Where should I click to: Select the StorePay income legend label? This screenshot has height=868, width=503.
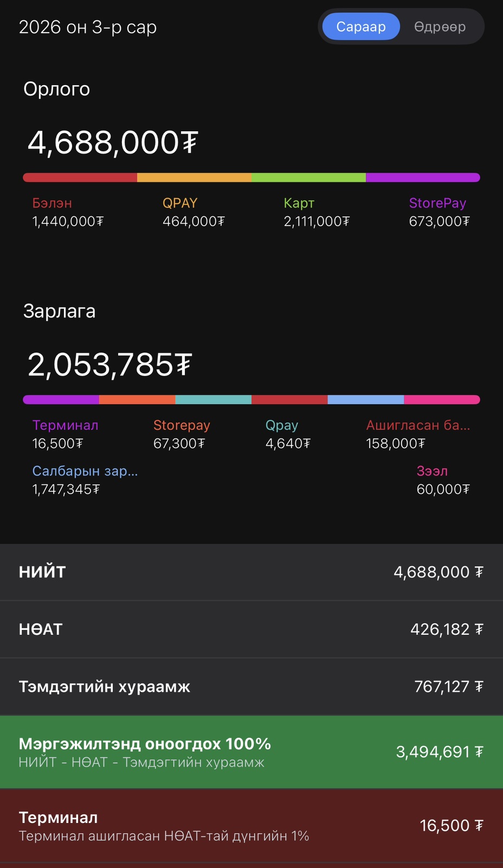(x=437, y=203)
